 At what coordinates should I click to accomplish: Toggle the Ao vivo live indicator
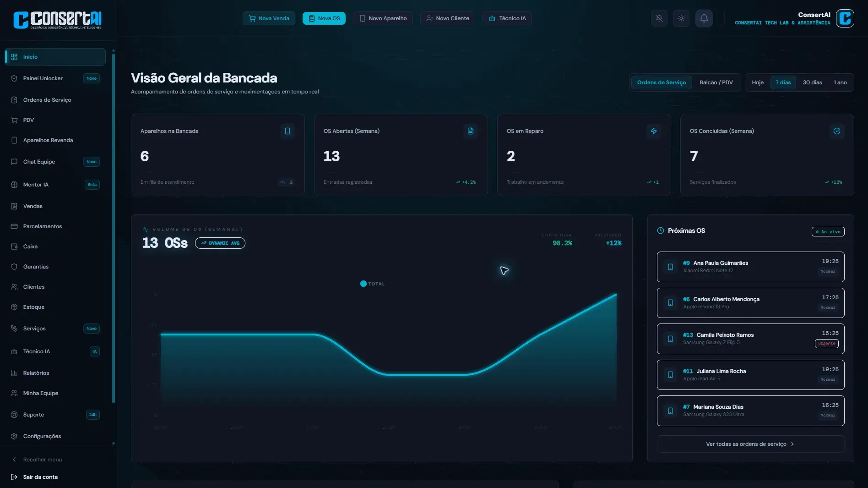pos(828,232)
